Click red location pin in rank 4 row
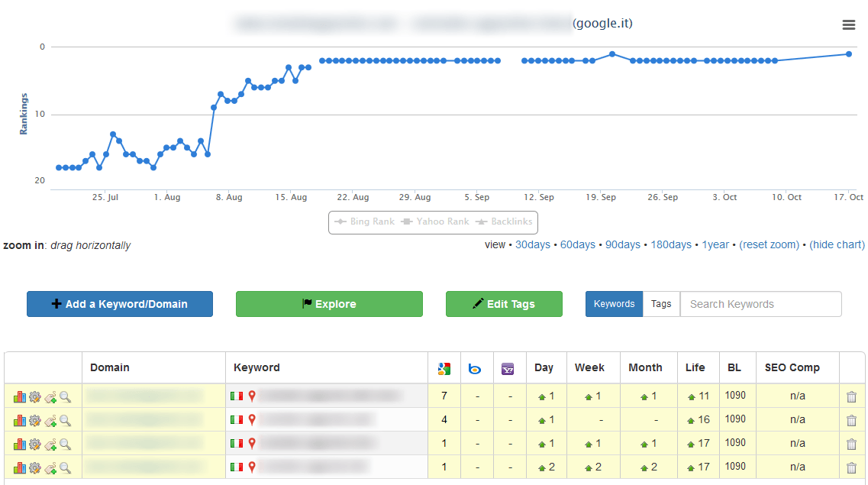 (x=252, y=419)
